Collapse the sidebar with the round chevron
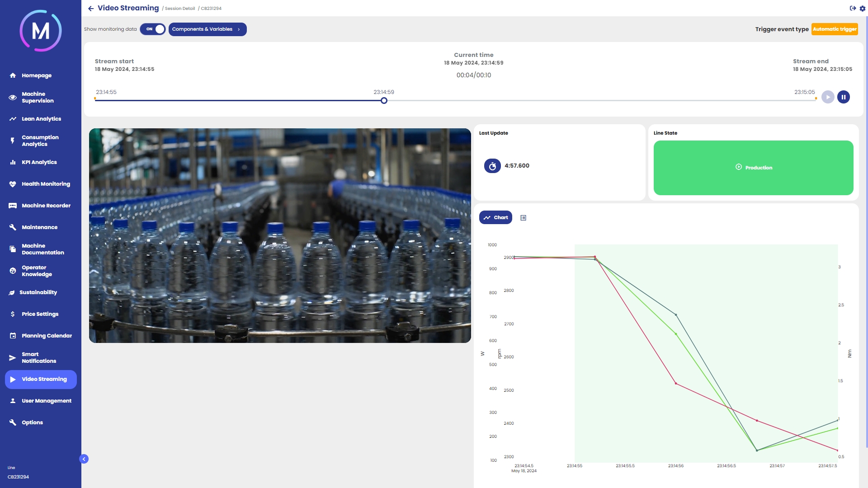This screenshot has height=488, width=868. coord(84,459)
